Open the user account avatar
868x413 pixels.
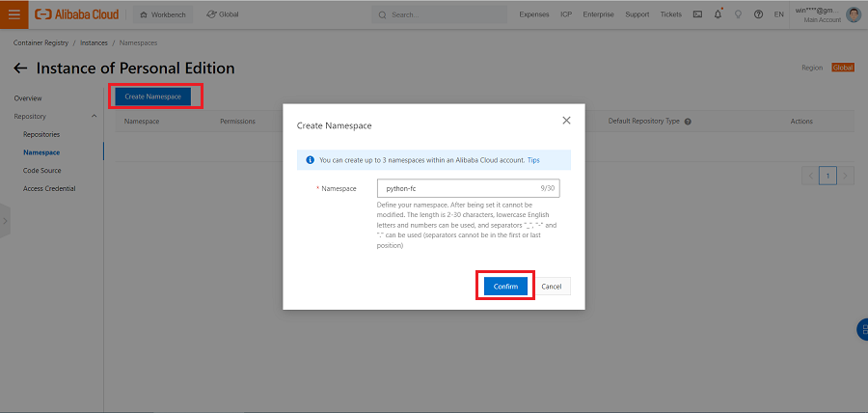tap(854, 14)
